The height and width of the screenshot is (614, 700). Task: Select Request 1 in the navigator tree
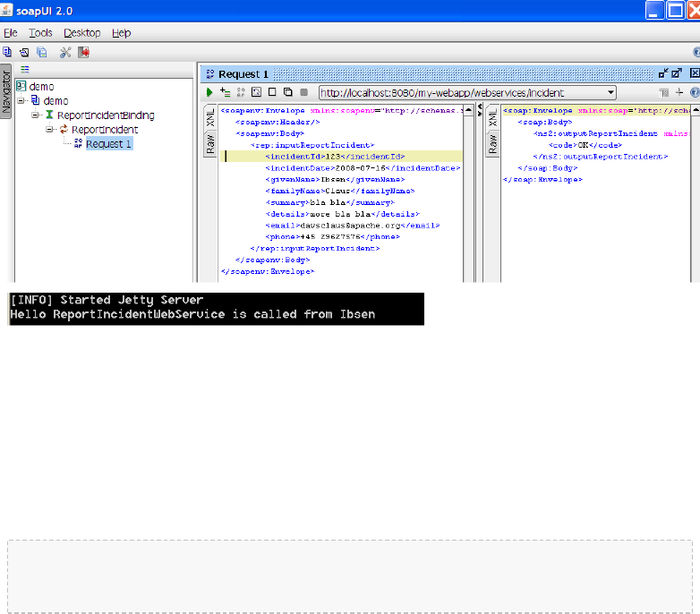point(108,144)
